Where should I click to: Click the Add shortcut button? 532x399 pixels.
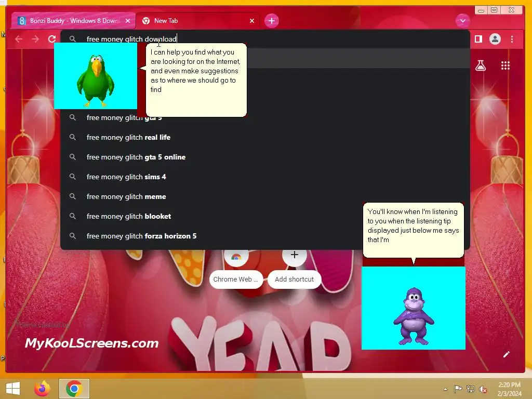point(294,279)
